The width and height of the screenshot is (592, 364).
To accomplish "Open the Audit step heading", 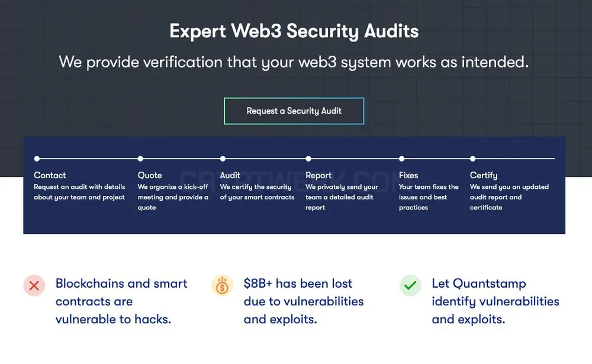I will tap(230, 175).
